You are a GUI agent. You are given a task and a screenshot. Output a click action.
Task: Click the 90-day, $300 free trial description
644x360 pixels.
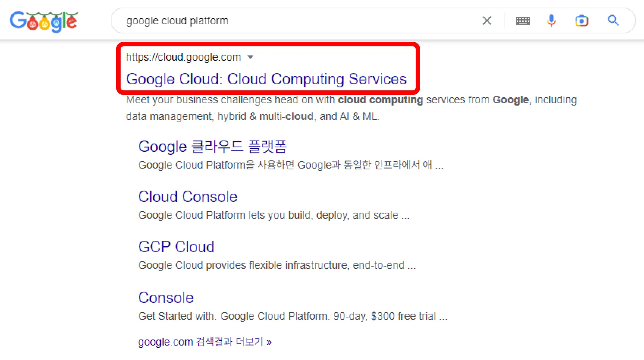pos(293,316)
